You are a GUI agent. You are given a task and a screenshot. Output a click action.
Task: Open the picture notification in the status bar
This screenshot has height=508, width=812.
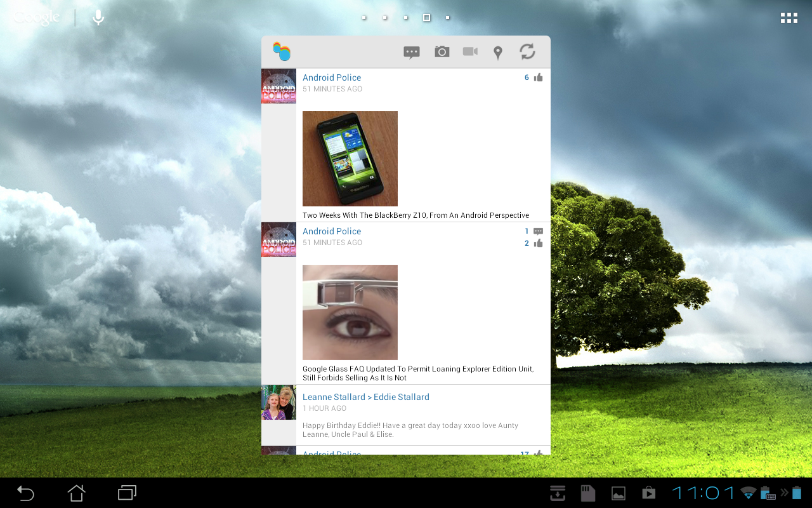point(619,493)
